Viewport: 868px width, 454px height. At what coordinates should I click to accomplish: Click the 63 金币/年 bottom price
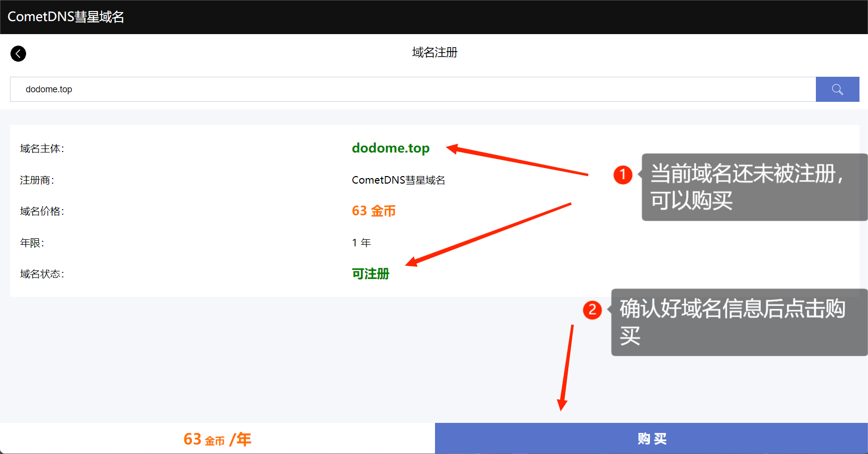point(217,439)
